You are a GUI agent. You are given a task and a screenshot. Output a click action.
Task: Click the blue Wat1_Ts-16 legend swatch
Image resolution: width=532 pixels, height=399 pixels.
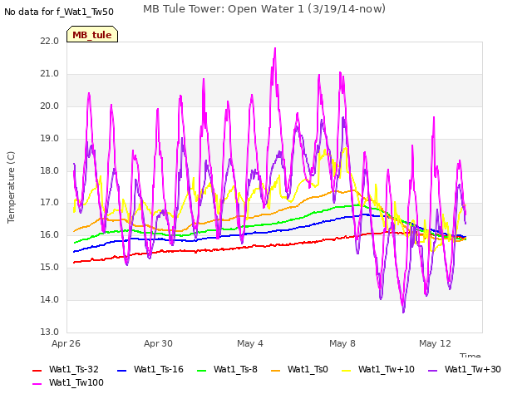122,370
